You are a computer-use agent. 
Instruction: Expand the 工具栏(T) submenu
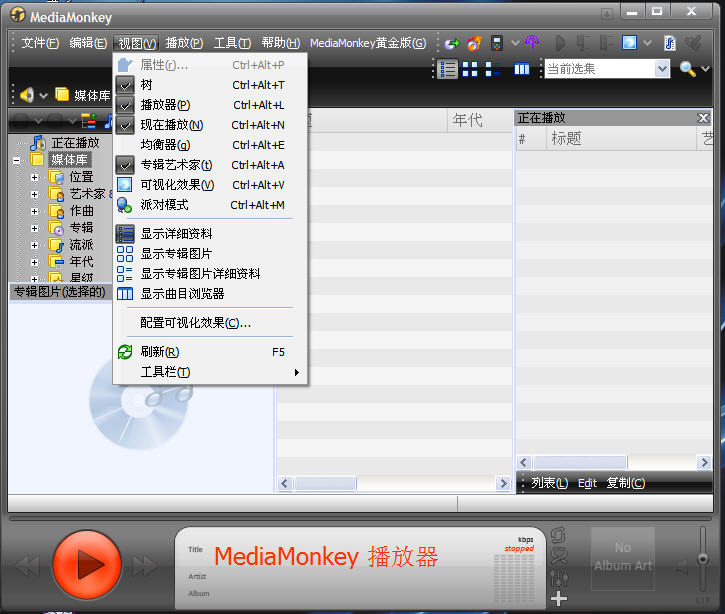210,372
